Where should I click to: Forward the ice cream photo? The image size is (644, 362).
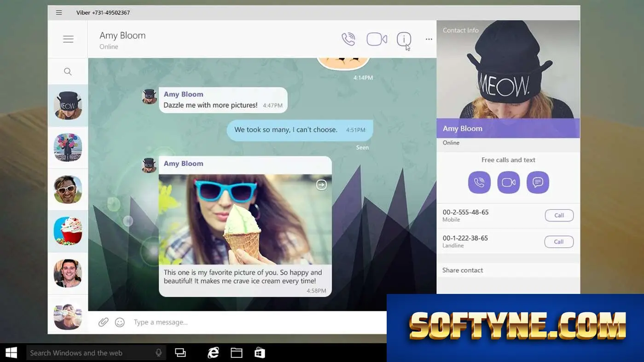tap(321, 184)
